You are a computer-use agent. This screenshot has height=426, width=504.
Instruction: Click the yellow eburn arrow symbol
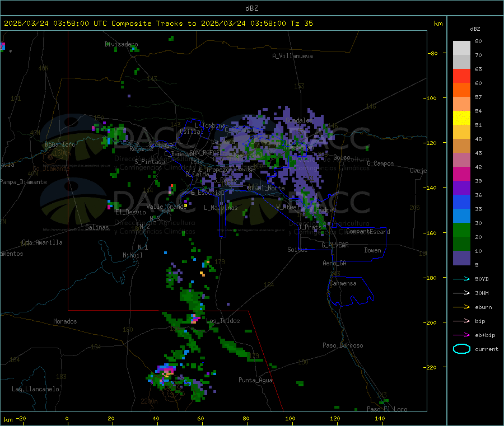point(461,307)
